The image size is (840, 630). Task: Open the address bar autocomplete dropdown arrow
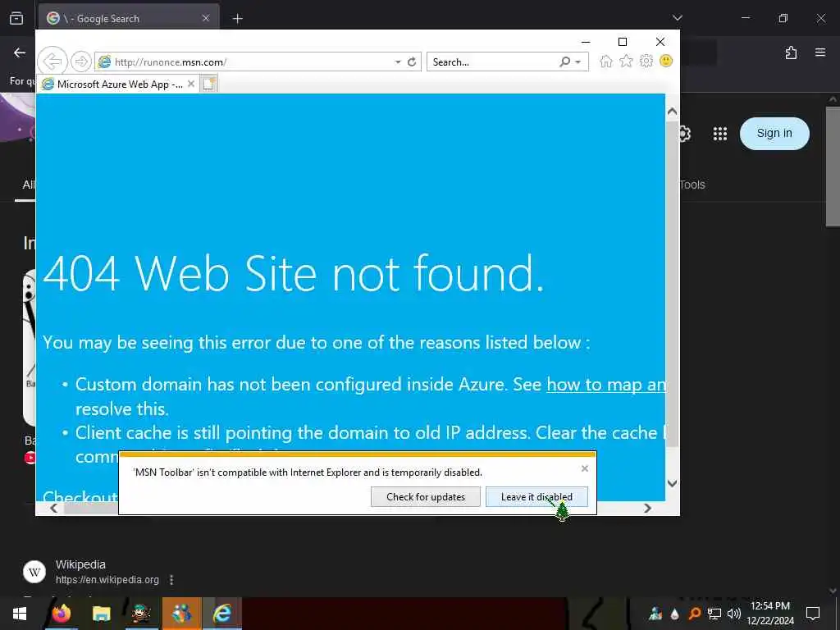[x=398, y=62]
